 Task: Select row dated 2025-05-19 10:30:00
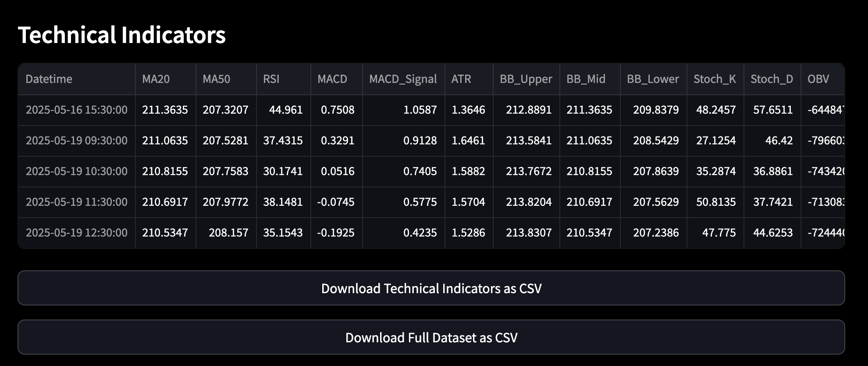431,171
